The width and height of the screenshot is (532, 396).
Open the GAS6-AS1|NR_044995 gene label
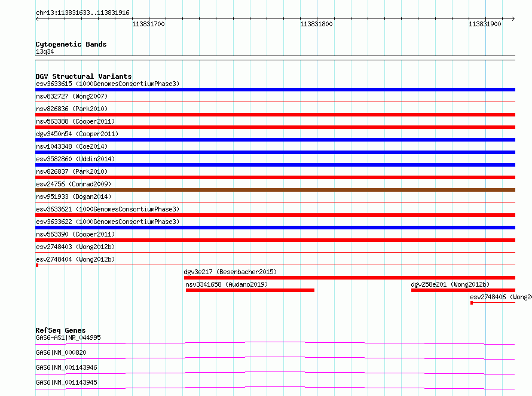68,337
